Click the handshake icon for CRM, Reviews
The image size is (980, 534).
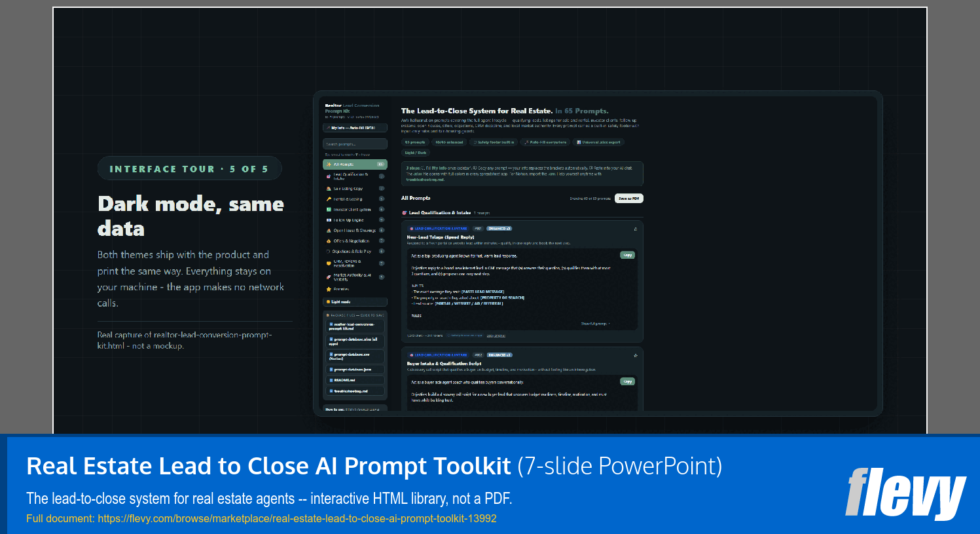click(329, 263)
